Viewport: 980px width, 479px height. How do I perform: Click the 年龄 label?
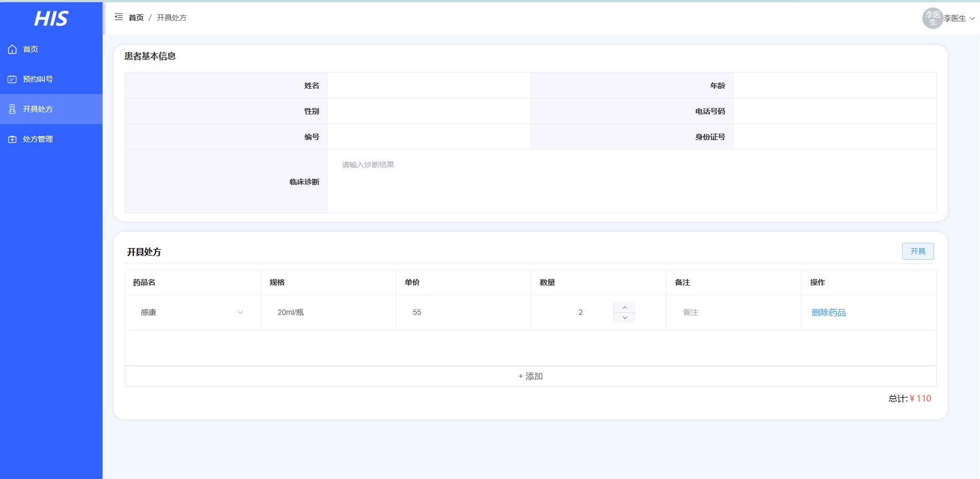(718, 86)
